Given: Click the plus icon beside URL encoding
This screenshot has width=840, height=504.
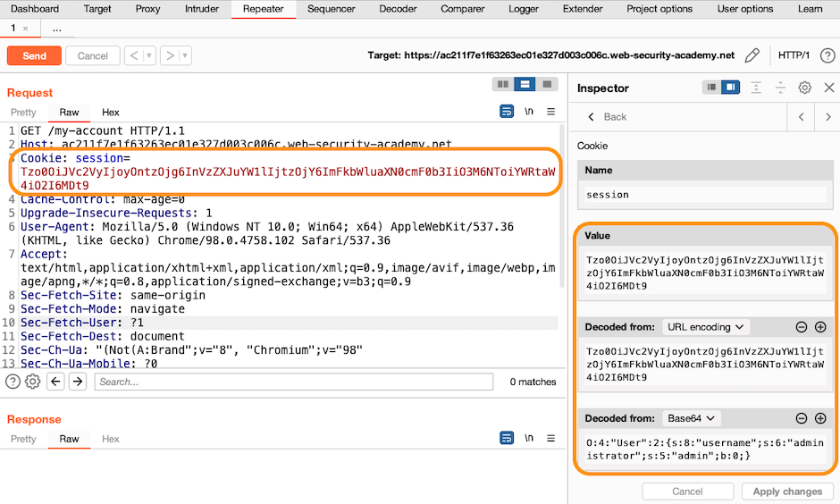Looking at the screenshot, I should point(820,327).
